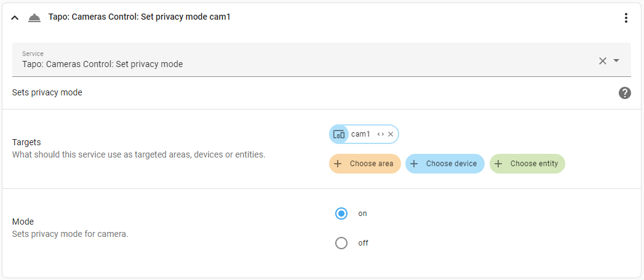Open help for Sets privacy mode
Image resolution: width=644 pixels, height=280 pixels.
pyautogui.click(x=625, y=93)
